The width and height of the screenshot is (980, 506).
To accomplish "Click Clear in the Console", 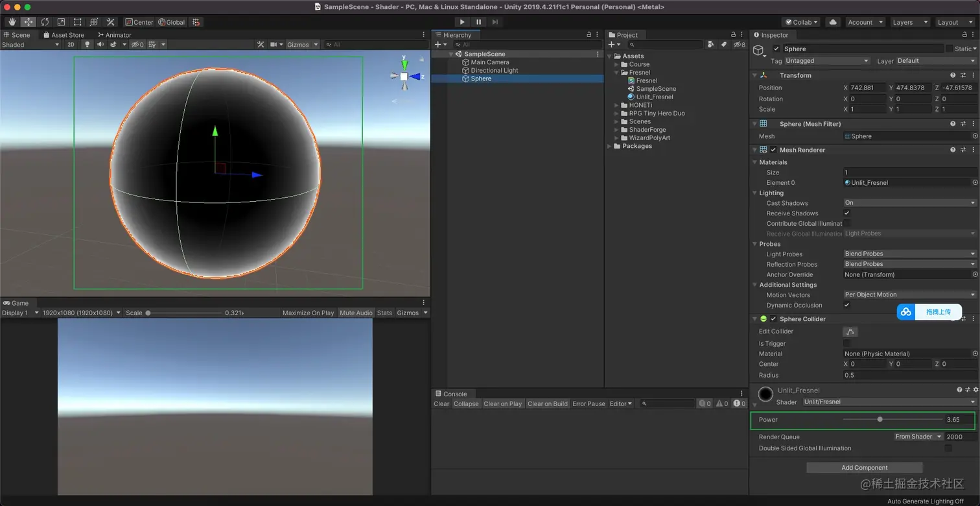I will coord(441,404).
